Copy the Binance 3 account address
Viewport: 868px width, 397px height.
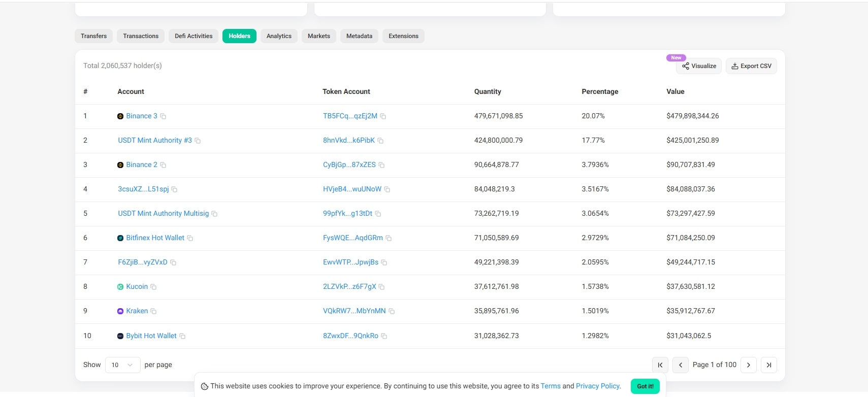coord(163,116)
